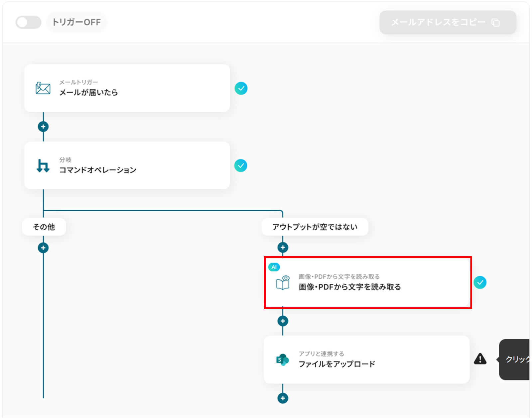The image size is (532, 418).
Task: Add step under その他 branch
Action: (x=43, y=248)
